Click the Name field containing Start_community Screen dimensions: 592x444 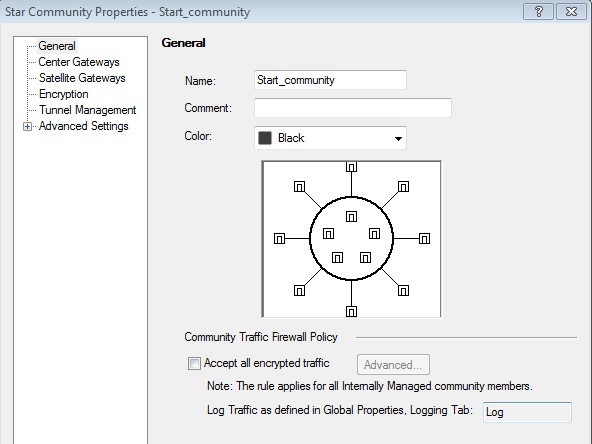[330, 80]
